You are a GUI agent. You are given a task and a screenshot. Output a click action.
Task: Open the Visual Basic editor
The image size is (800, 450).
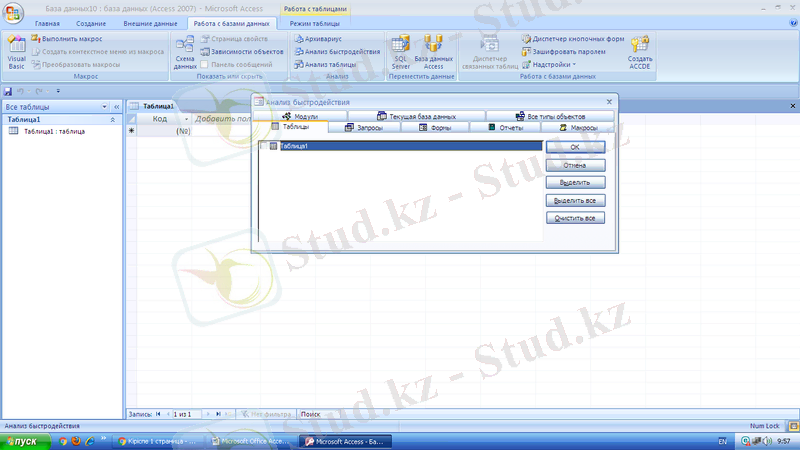coord(16,52)
